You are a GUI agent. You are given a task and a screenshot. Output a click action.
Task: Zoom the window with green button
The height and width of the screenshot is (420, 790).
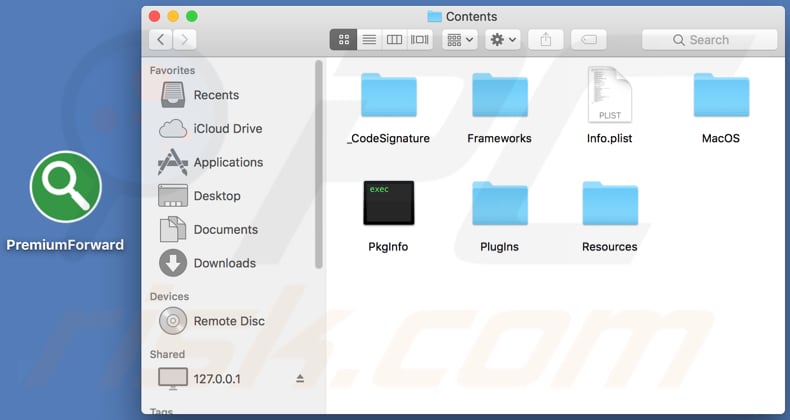tap(192, 17)
